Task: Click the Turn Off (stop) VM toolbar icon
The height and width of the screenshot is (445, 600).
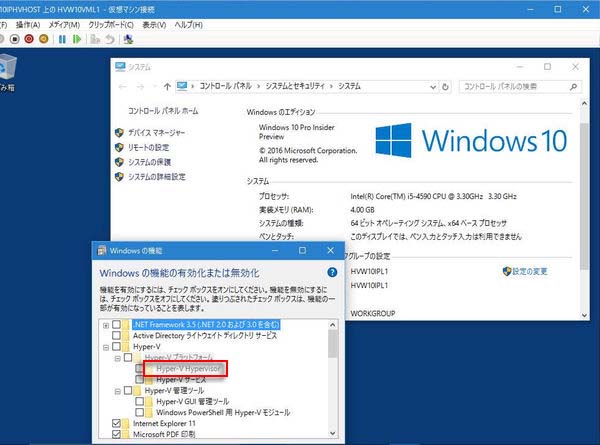Action: point(15,39)
